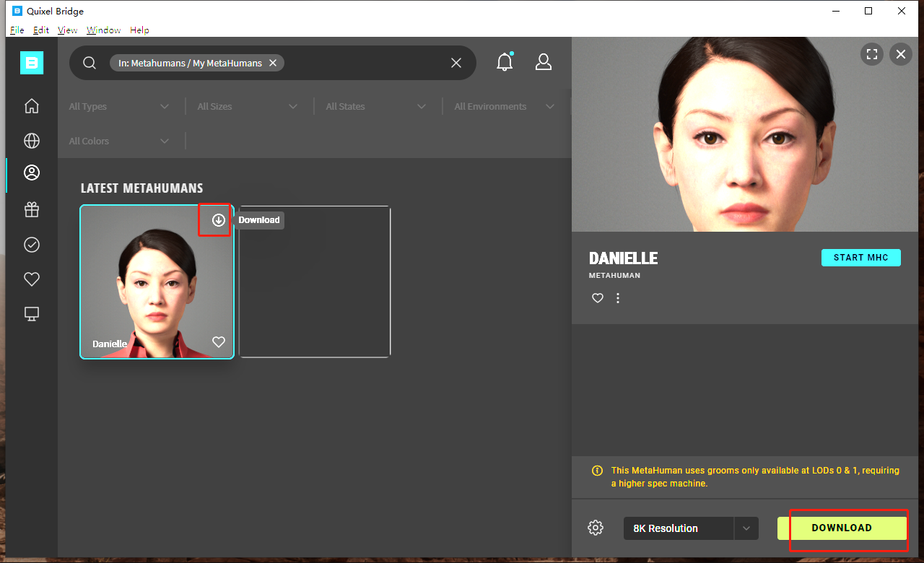Favorite Danielle via heart on thumbnail

[219, 342]
